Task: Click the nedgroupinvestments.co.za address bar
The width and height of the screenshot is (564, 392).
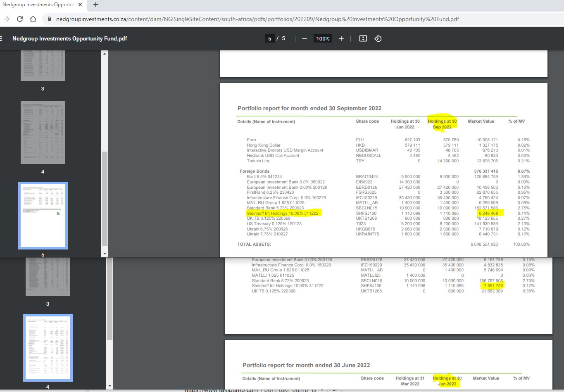Action: [257, 19]
